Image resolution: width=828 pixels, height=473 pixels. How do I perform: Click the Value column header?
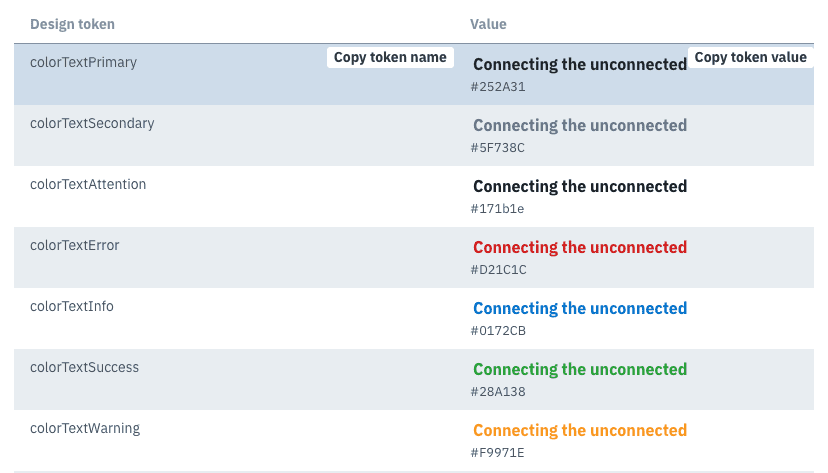coord(488,23)
